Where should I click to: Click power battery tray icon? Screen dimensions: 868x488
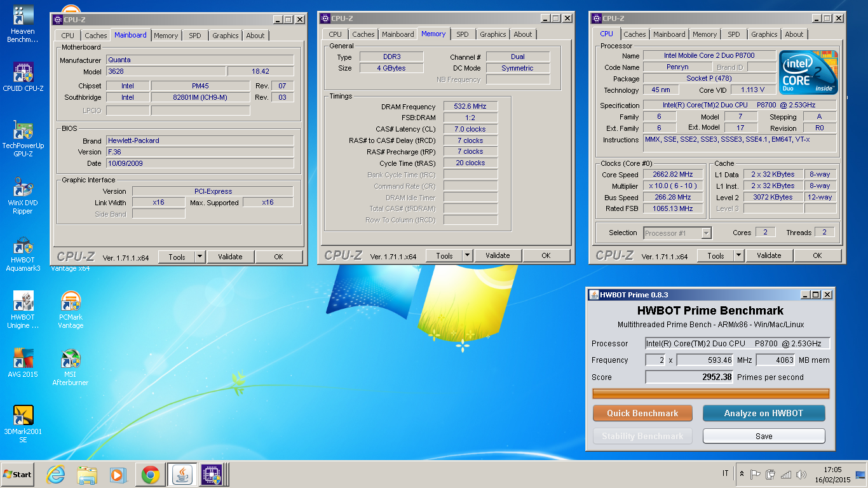770,474
